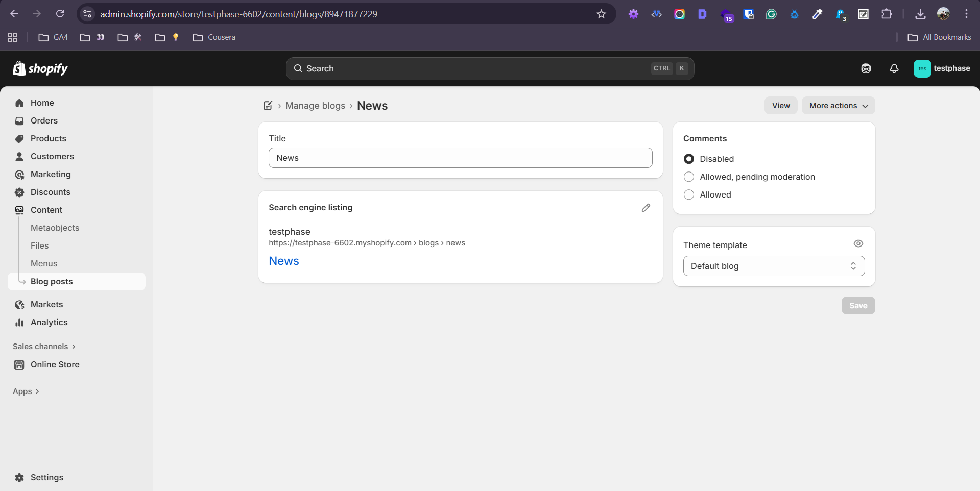Click the blog icon in the breadcrumb
This screenshot has width=980, height=491.
click(x=268, y=106)
